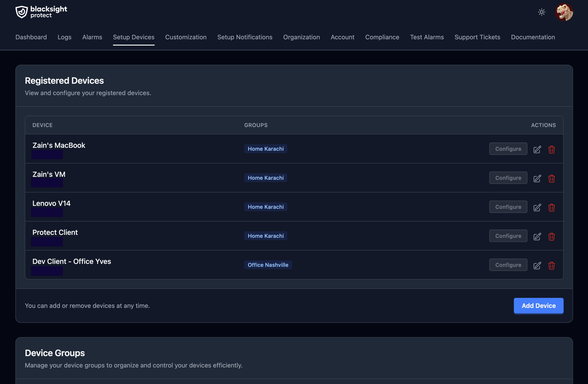The image size is (588, 384).
Task: Open Home Karachi group on Protect Client row
Action: (265, 236)
